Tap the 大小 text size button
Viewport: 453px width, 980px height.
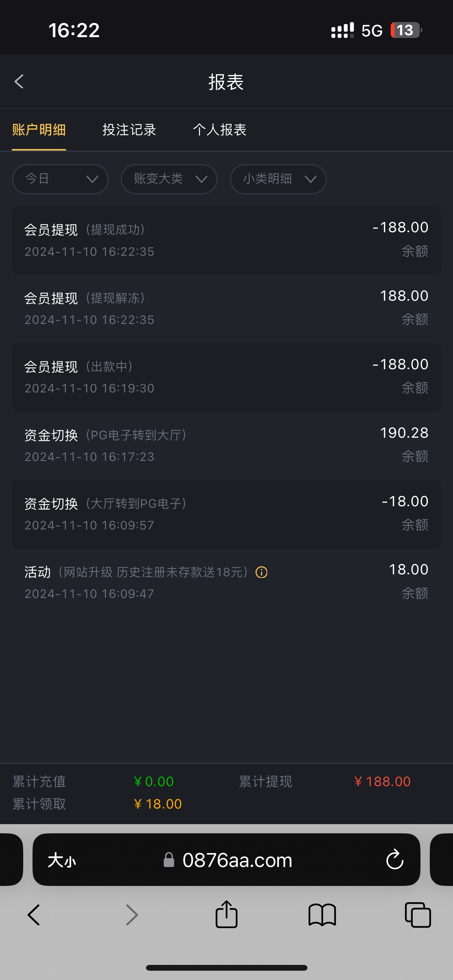click(x=62, y=860)
